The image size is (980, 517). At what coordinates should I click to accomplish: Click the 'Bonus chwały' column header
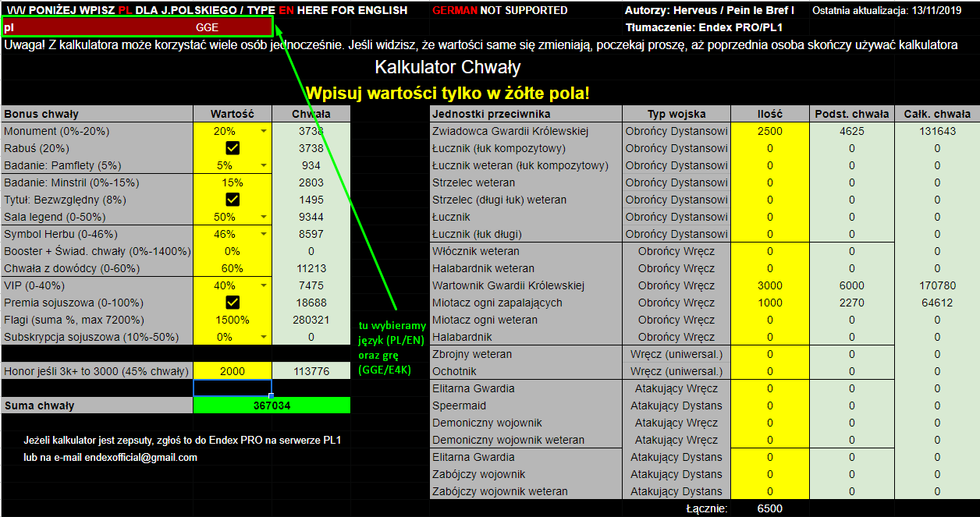coord(98,114)
